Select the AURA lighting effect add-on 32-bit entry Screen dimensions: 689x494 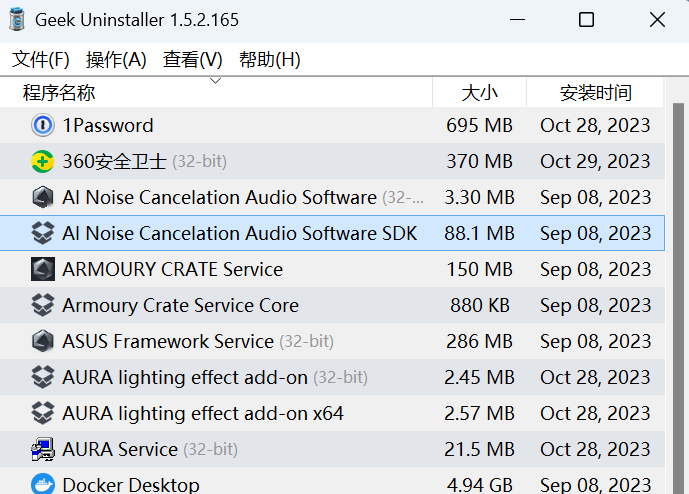185,377
